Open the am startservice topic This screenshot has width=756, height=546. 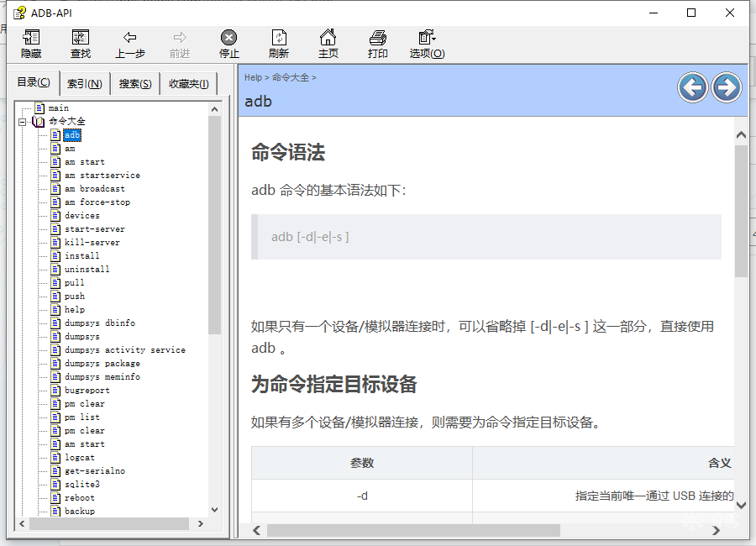click(102, 176)
